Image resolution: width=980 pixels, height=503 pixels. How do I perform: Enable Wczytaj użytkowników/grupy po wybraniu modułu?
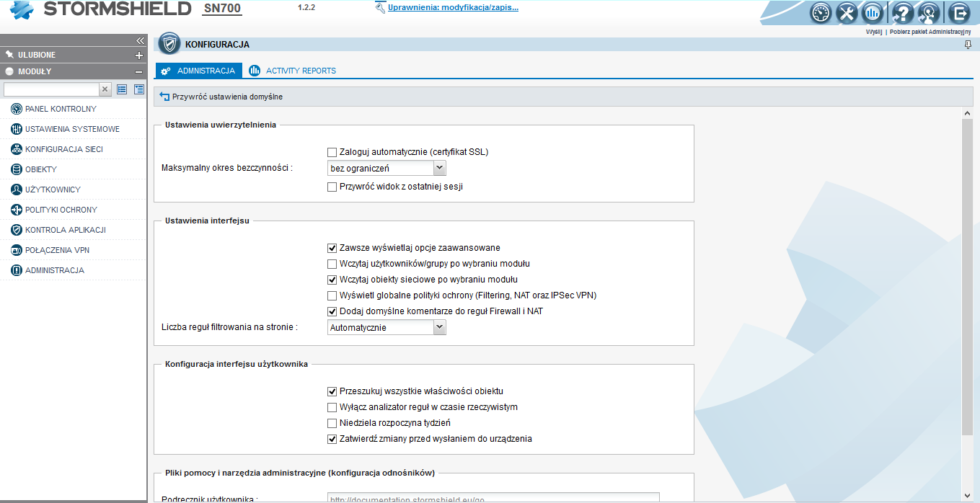point(332,264)
